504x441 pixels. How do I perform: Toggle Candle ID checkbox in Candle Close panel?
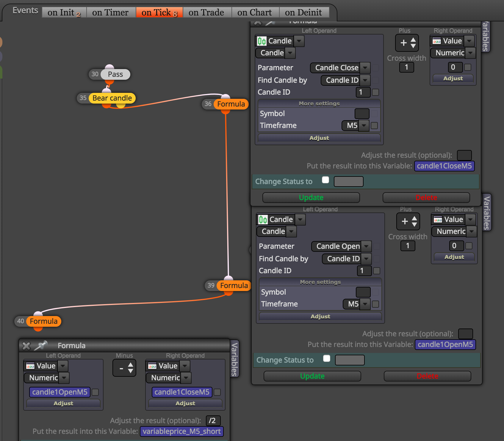click(375, 92)
